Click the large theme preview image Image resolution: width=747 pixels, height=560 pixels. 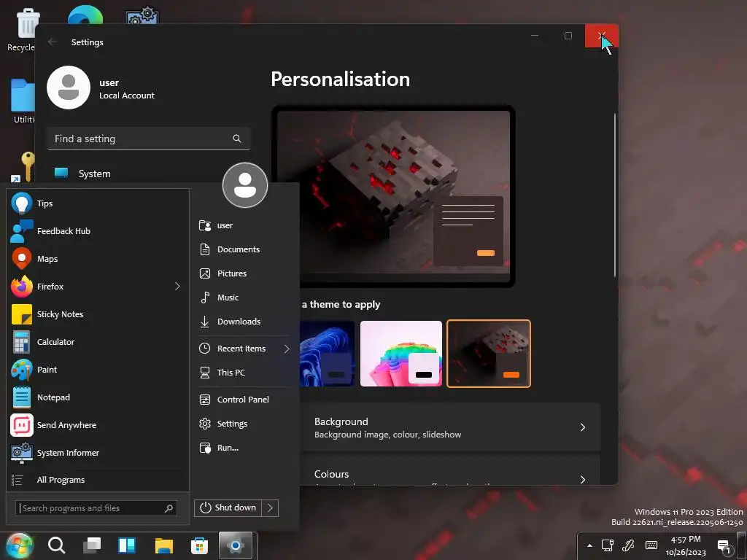[x=393, y=195]
